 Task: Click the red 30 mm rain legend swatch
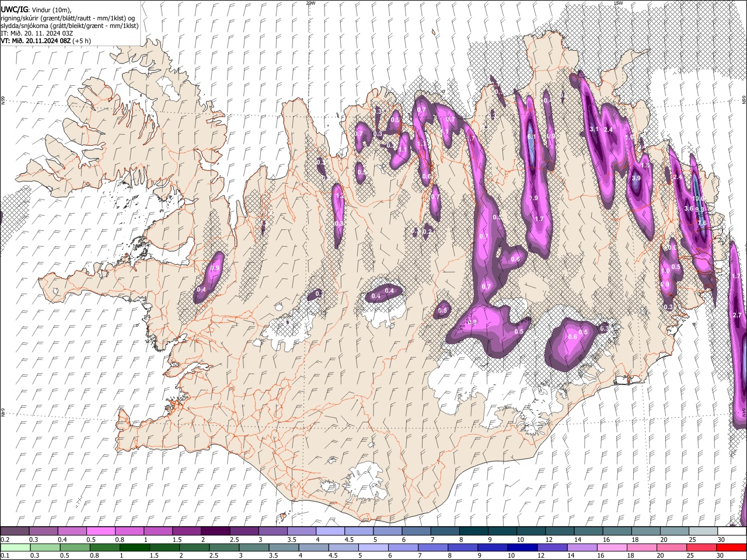pos(731,548)
